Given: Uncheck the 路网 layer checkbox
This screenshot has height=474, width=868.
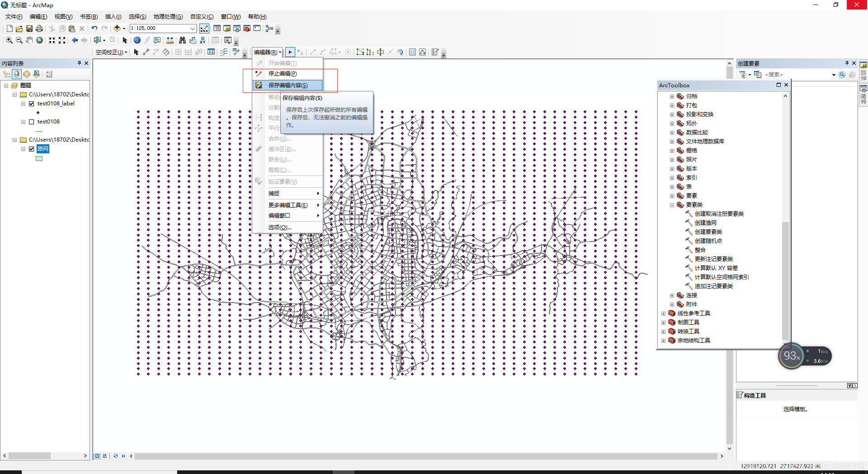Looking at the screenshot, I should 32,149.
